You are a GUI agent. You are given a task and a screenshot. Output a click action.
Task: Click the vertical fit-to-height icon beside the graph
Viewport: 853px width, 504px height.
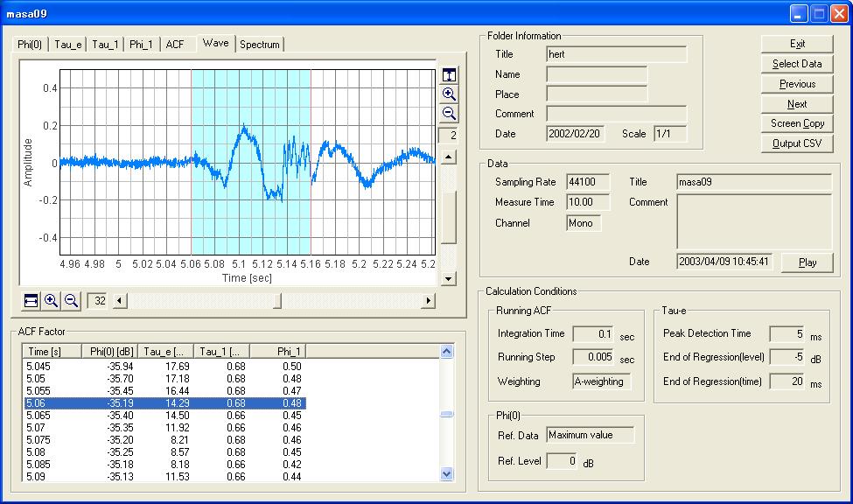[x=450, y=75]
